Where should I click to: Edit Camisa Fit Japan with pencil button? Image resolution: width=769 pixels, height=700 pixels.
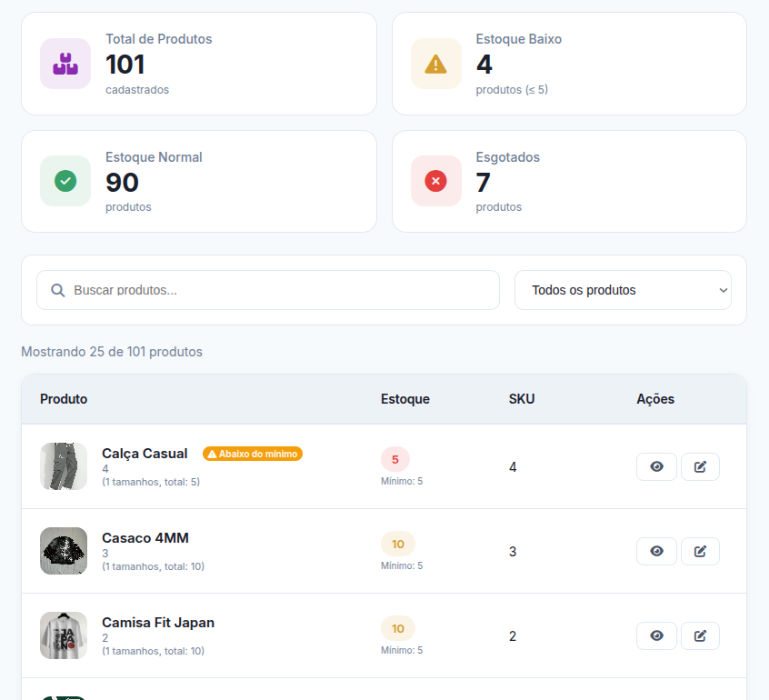coord(700,635)
